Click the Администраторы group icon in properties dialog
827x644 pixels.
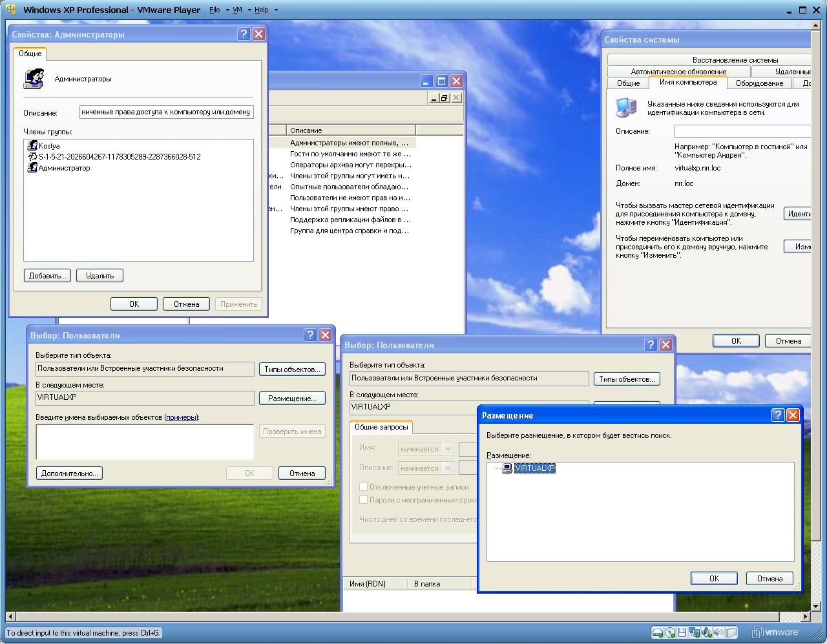click(34, 78)
